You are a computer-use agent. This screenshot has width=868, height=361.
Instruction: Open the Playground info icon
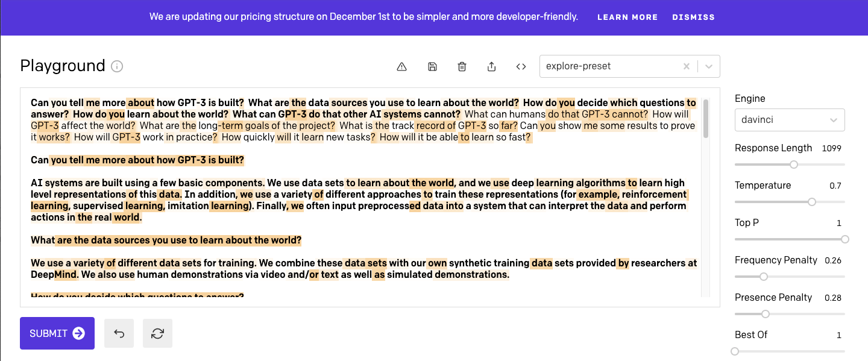coord(118,66)
